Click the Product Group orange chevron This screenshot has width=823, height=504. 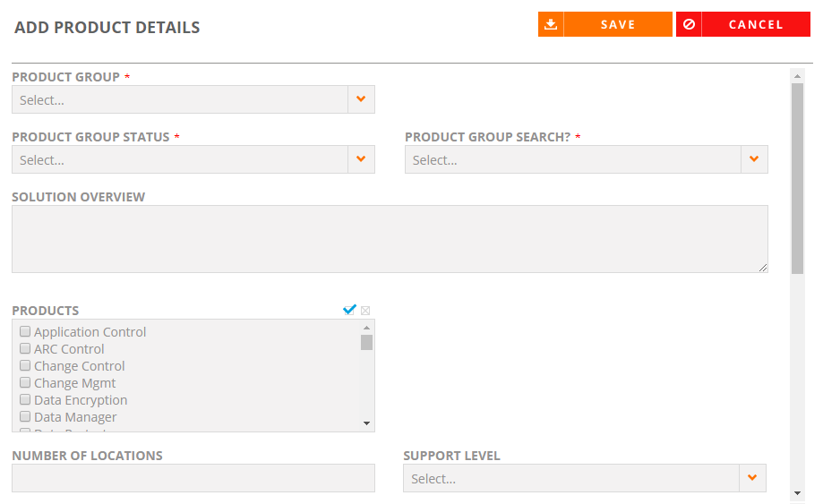[x=361, y=99]
